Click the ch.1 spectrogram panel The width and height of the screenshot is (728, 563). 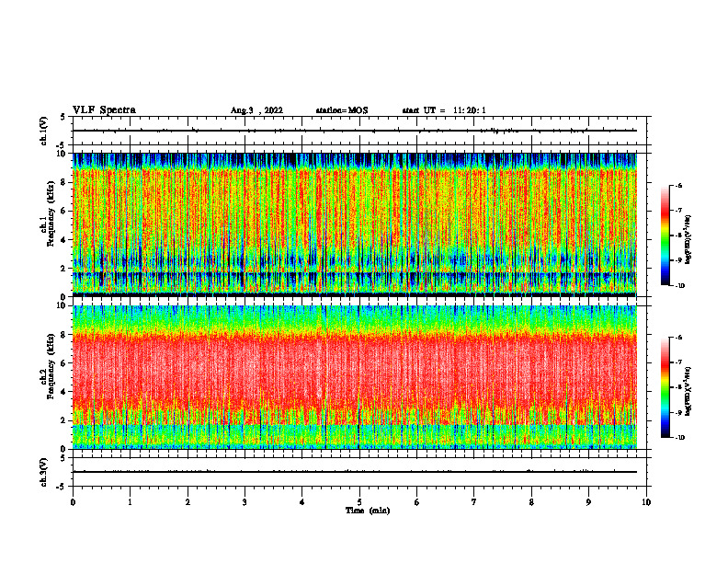coord(355,224)
